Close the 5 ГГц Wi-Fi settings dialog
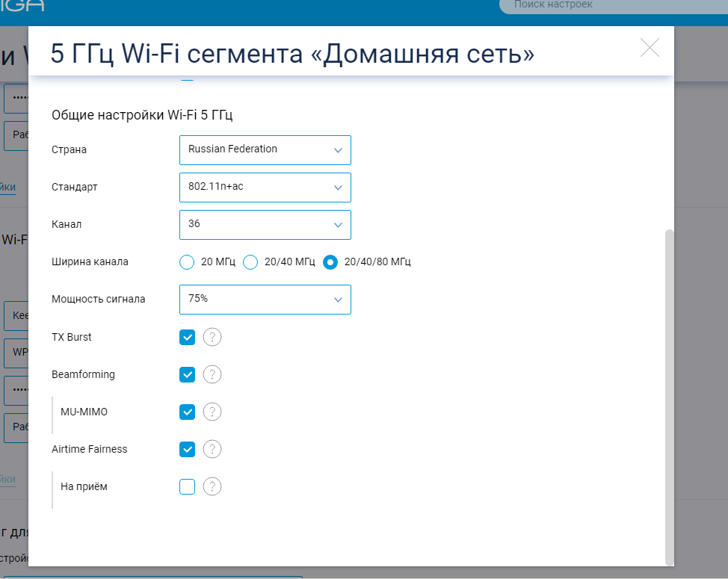Image resolution: width=728 pixels, height=579 pixels. [650, 48]
